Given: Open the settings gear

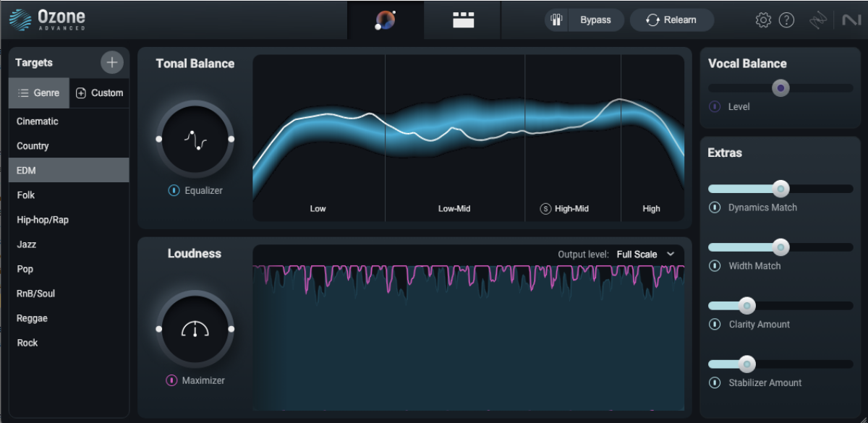Looking at the screenshot, I should [x=763, y=20].
